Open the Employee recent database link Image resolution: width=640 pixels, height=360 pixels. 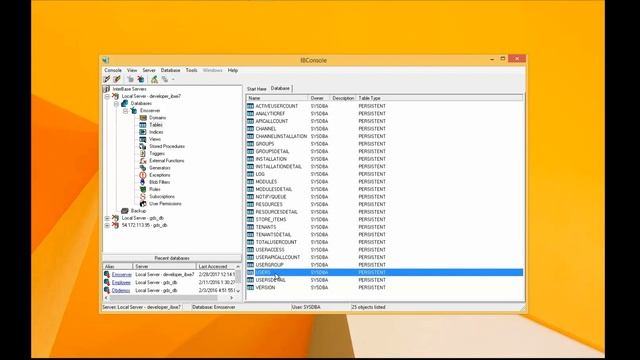point(121,282)
